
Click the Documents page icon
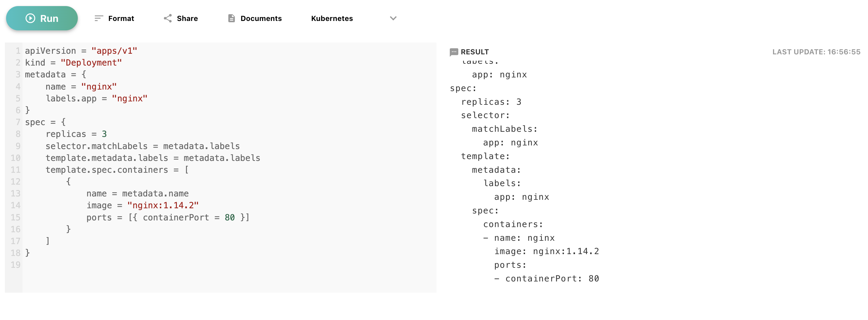click(231, 18)
